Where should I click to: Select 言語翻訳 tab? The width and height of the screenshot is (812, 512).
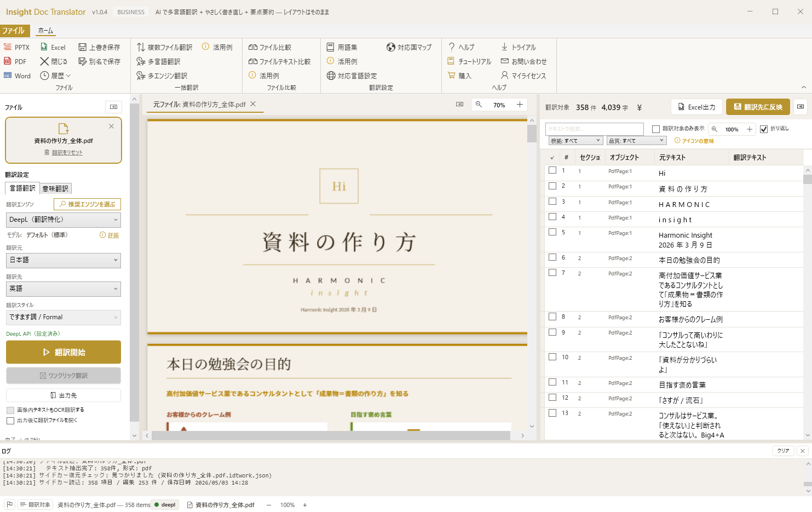[x=22, y=188]
